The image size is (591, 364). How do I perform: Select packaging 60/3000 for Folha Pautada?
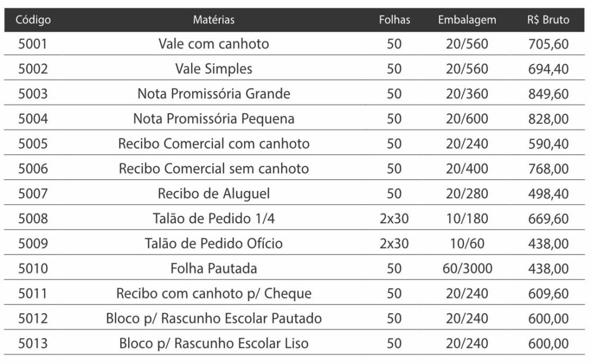[x=467, y=269]
